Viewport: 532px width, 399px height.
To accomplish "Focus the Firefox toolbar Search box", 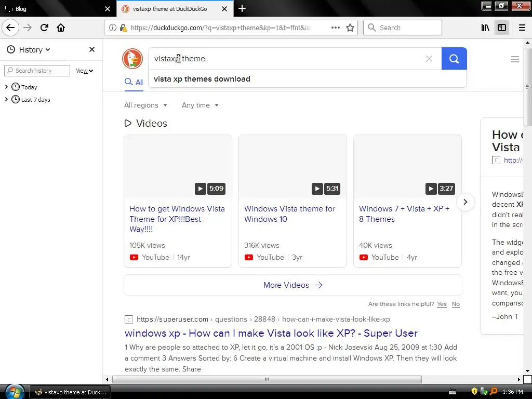I will click(403, 28).
